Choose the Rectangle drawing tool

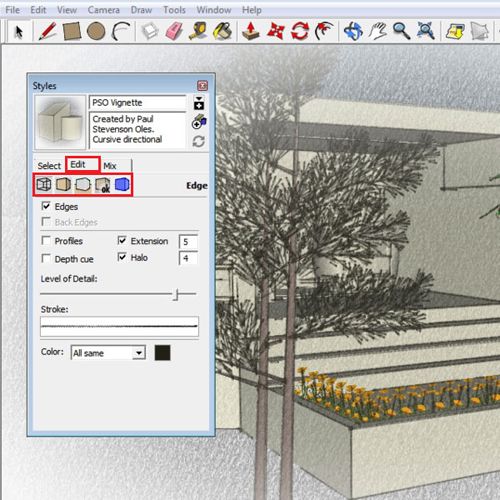[x=72, y=31]
